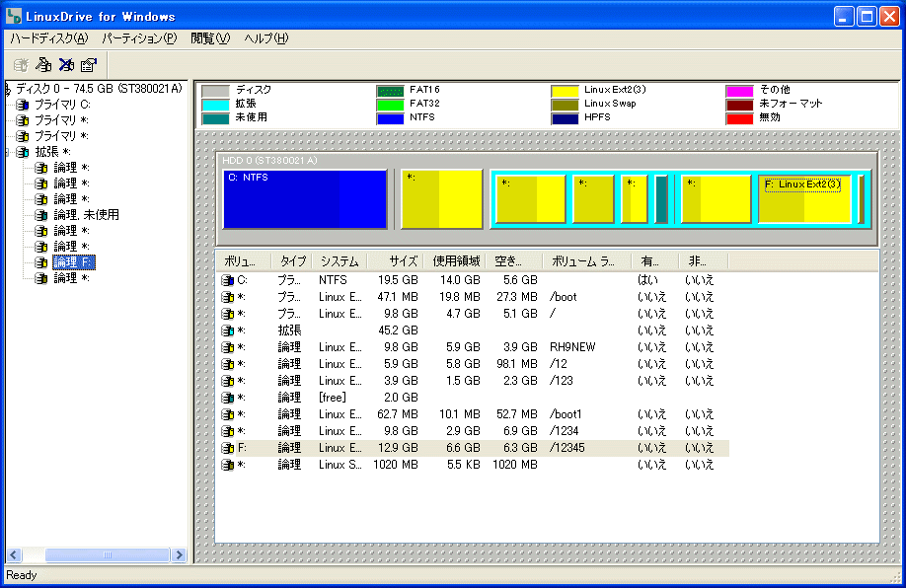Select the 論理 F: tree item
This screenshot has width=906, height=588.
(x=73, y=262)
